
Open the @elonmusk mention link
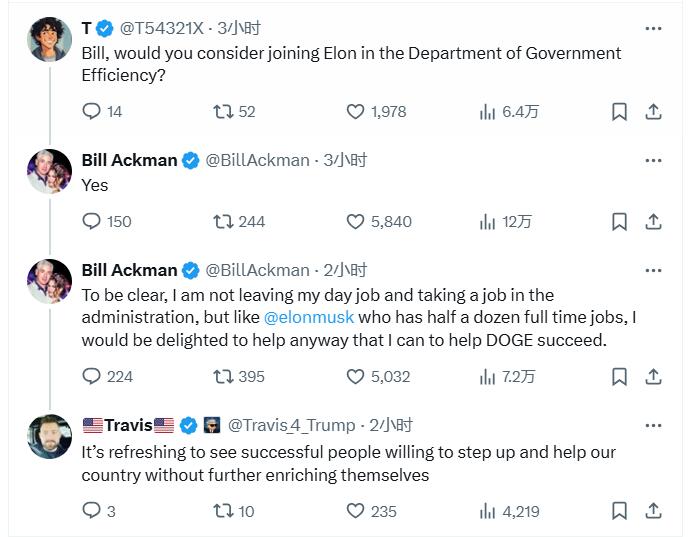point(308,317)
